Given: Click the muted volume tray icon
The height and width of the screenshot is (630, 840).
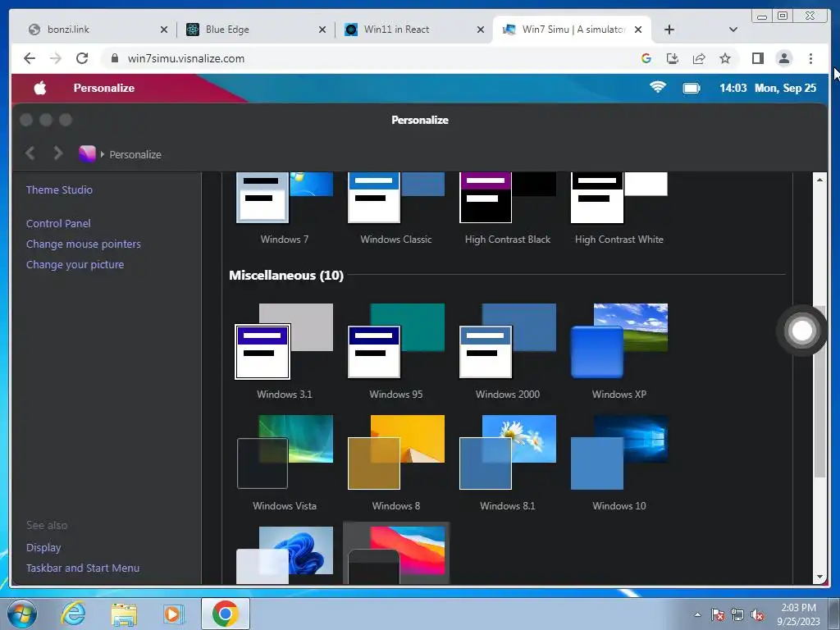Looking at the screenshot, I should tap(757, 615).
